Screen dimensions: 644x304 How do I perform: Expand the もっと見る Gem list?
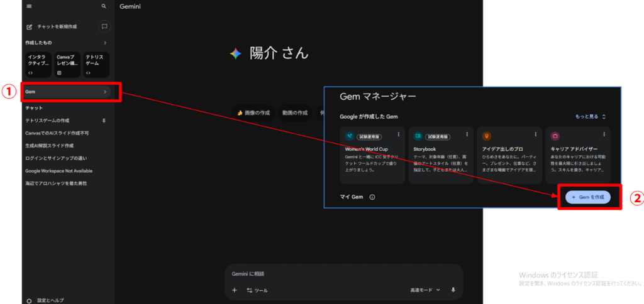coord(590,117)
